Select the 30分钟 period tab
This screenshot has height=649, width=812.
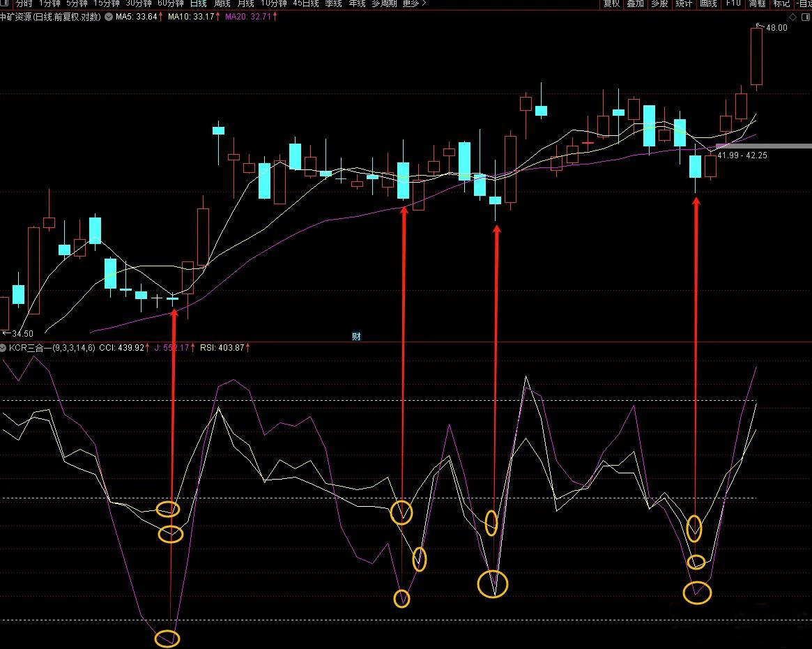tap(139, 3)
